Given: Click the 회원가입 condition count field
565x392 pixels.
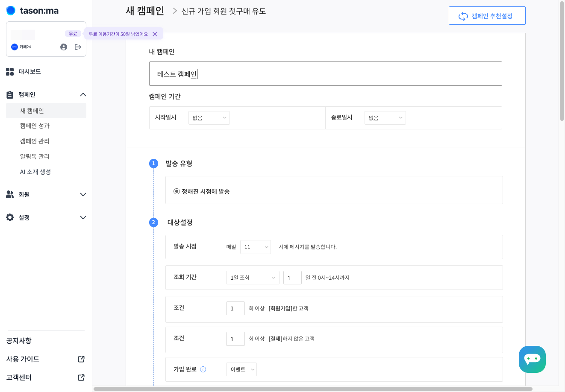Looking at the screenshot, I should tap(235, 308).
